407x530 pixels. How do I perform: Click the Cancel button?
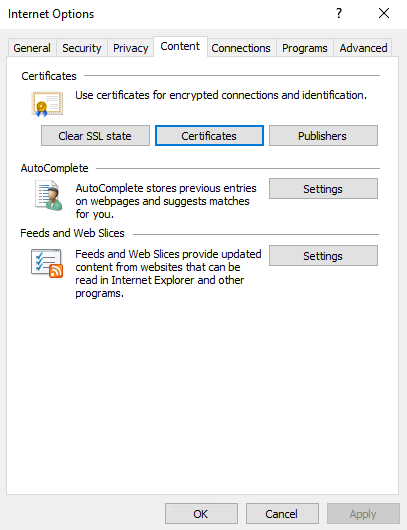282,514
